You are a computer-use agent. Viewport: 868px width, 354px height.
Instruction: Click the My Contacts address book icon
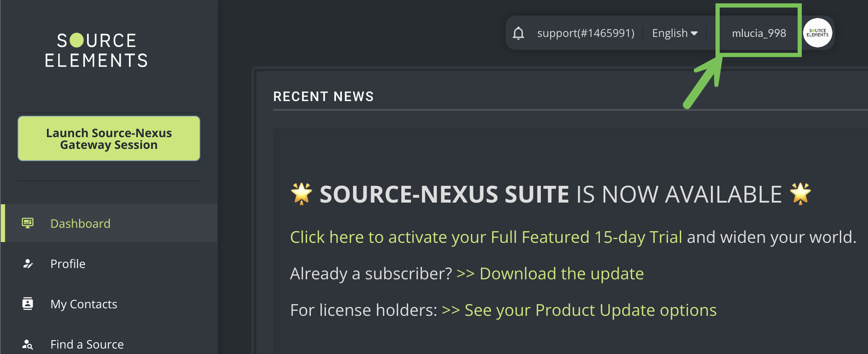click(28, 304)
